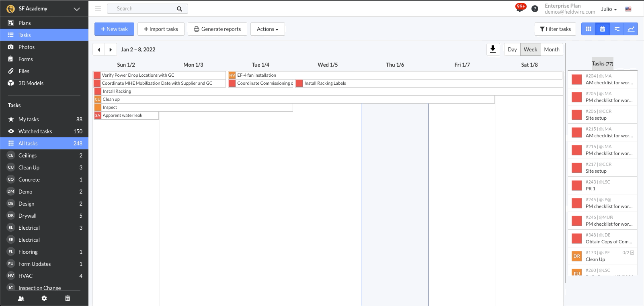Switch to the Gantt view icon
This screenshot has width=644, height=306.
click(x=617, y=29)
